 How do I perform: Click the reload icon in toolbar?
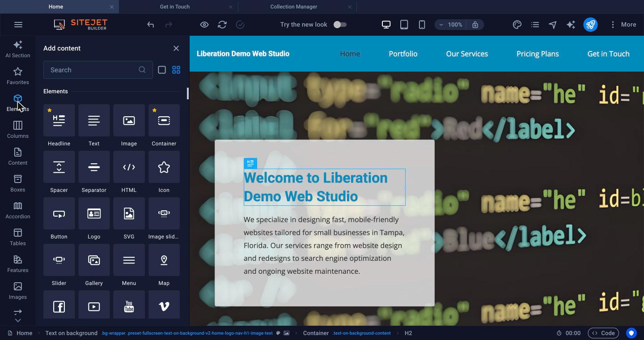coord(222,25)
